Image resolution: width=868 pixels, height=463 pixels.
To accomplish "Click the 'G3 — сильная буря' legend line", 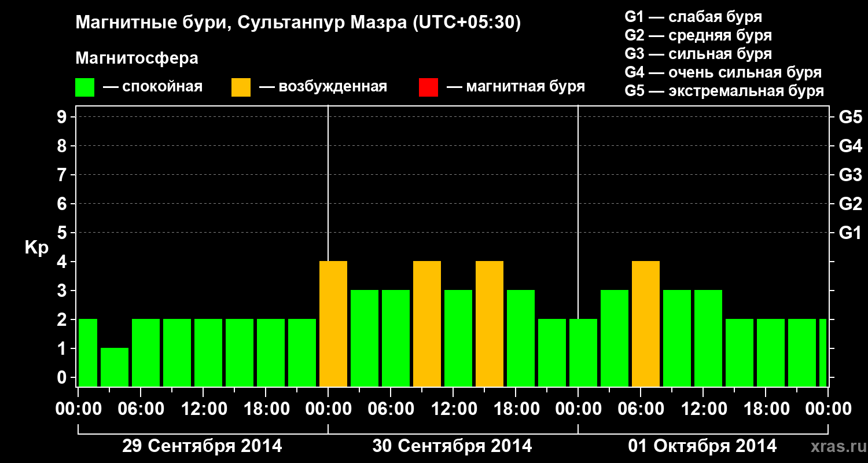I will [698, 54].
